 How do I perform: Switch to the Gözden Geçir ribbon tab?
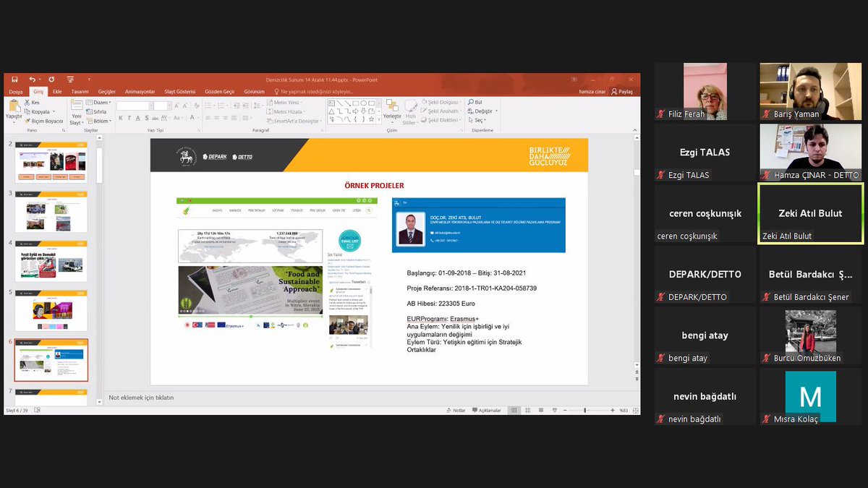[219, 92]
